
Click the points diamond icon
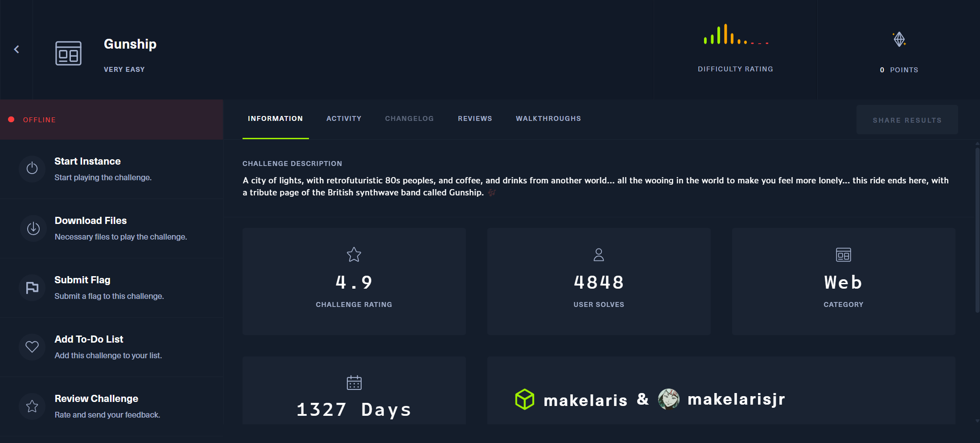[899, 39]
